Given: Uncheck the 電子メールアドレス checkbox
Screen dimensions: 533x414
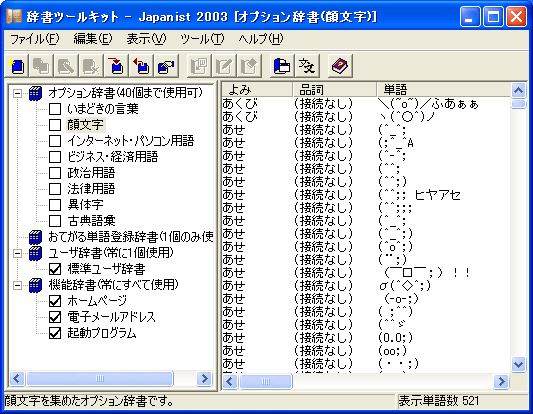Looking at the screenshot, I should click(55, 317).
